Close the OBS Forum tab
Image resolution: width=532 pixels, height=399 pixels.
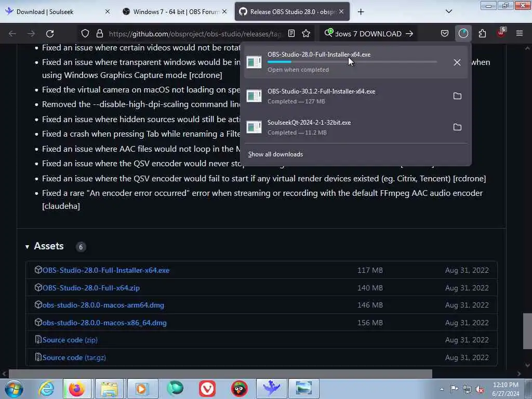[224, 12]
